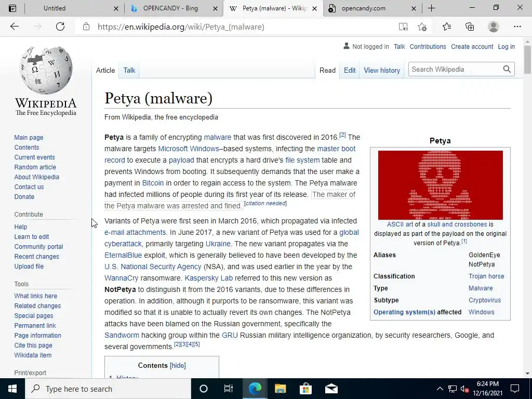Open Edge Settings and more menu
The width and height of the screenshot is (532, 399).
click(x=517, y=26)
